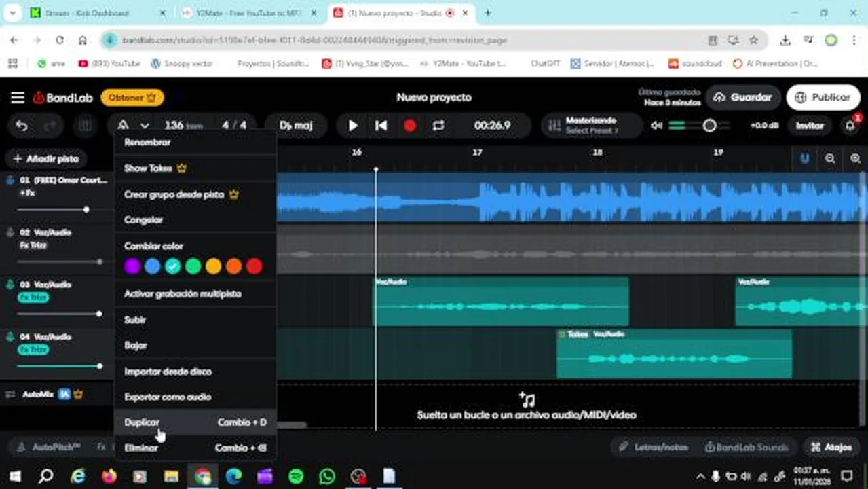Click the Publicar button

click(x=823, y=97)
